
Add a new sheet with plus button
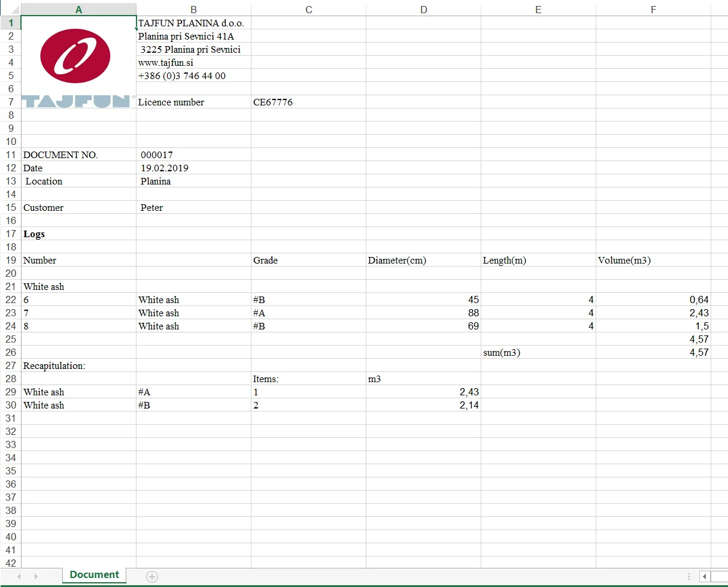[x=152, y=576]
